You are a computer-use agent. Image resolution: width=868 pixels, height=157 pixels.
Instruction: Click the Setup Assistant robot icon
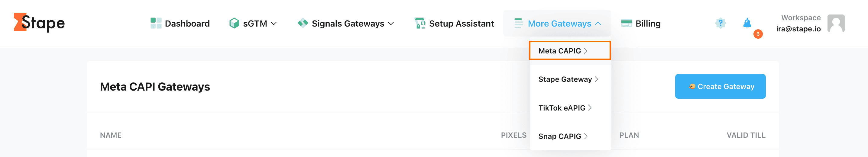tap(419, 23)
